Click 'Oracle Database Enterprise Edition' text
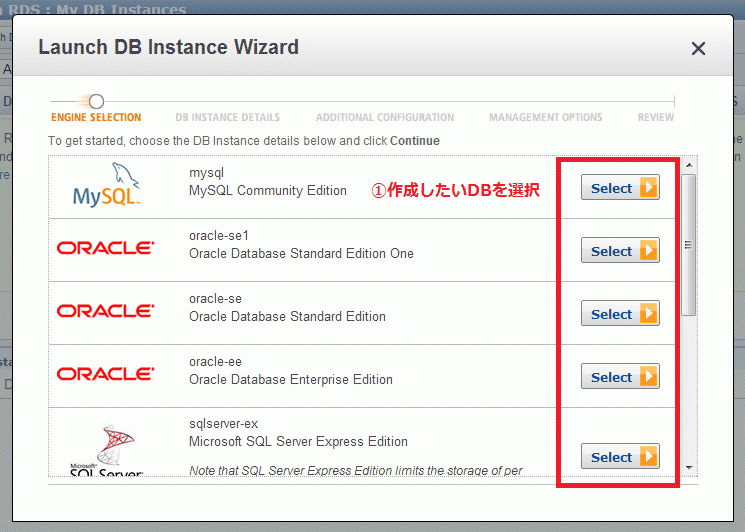The image size is (745, 532). [x=291, y=380]
